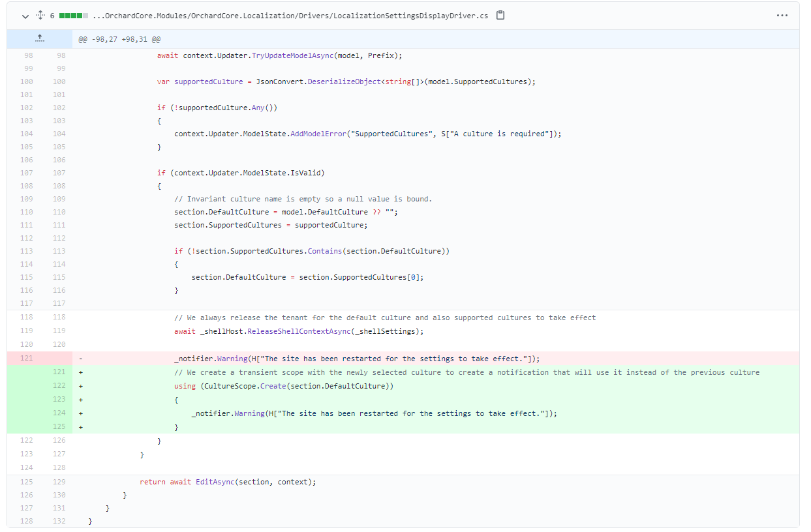Screen dimensions: 811x532
Task: Click the TryUpdateModelAsync code line
Action: [279, 55]
